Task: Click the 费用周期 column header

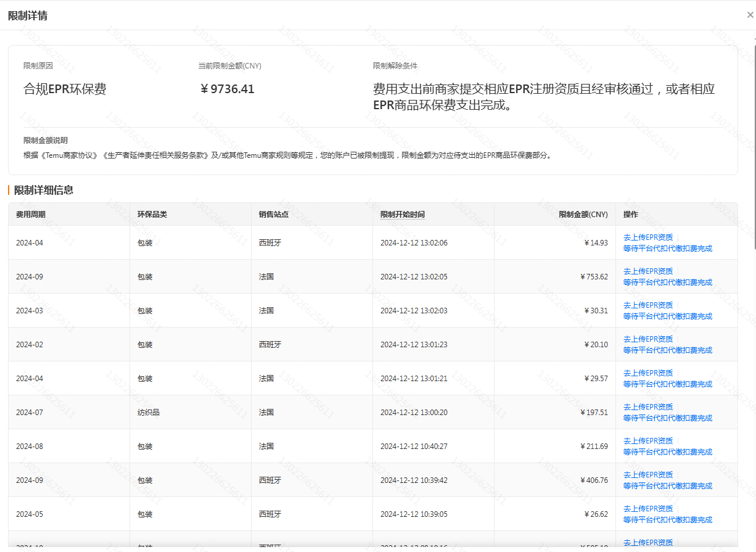Action: click(x=31, y=215)
